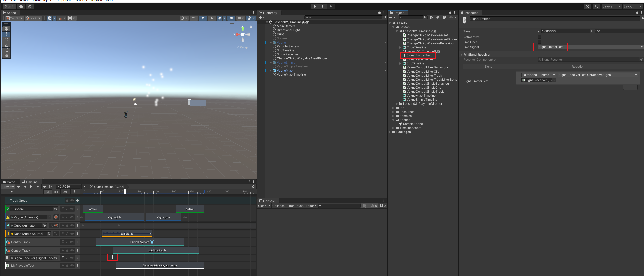Select the signal emitter marker on timeline
Viewport: 644px width, 276px height.
coord(112,257)
